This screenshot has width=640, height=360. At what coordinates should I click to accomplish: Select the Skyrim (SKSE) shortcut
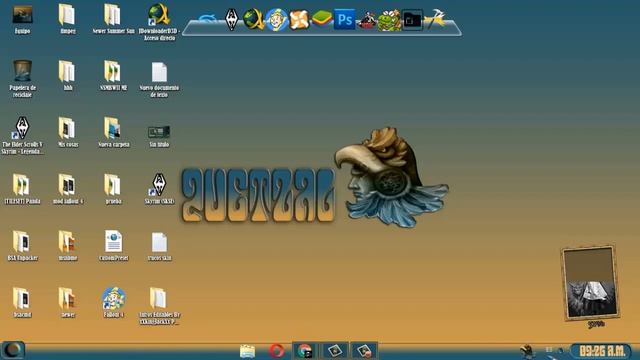click(x=159, y=184)
